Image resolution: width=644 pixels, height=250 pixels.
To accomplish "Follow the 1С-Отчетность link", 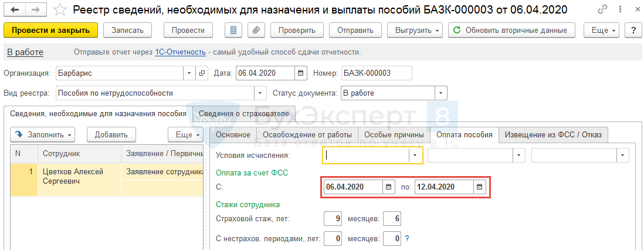I will point(180,52).
